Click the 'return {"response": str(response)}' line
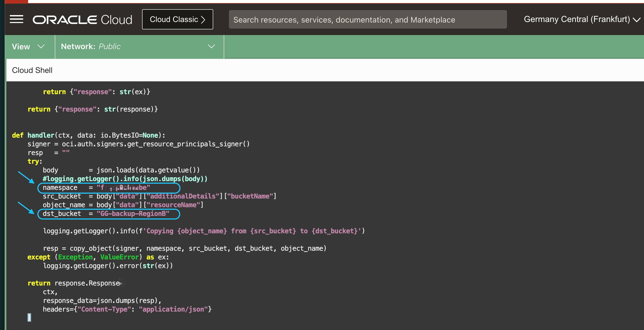This screenshot has width=644, height=330. click(93, 109)
